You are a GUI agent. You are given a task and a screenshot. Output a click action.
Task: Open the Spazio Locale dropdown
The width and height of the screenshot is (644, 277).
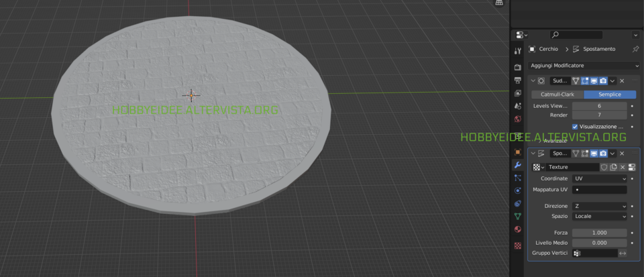coord(600,216)
